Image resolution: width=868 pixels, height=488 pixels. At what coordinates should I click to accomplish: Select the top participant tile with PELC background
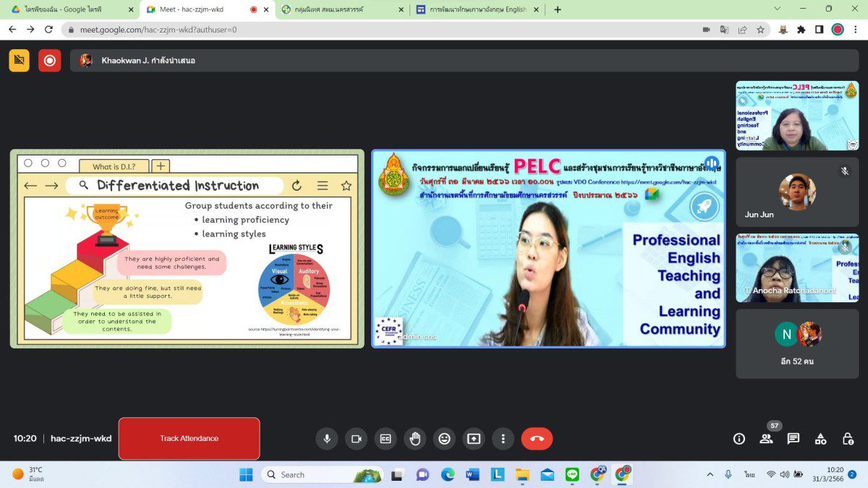coord(797,116)
